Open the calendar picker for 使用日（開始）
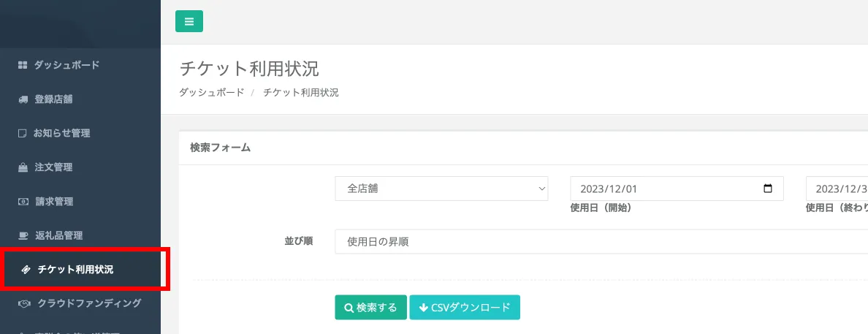The width and height of the screenshot is (868, 334). coord(767,189)
